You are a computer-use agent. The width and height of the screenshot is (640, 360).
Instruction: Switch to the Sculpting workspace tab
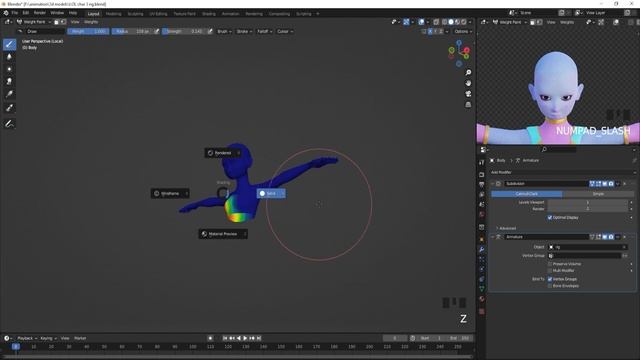(135, 14)
